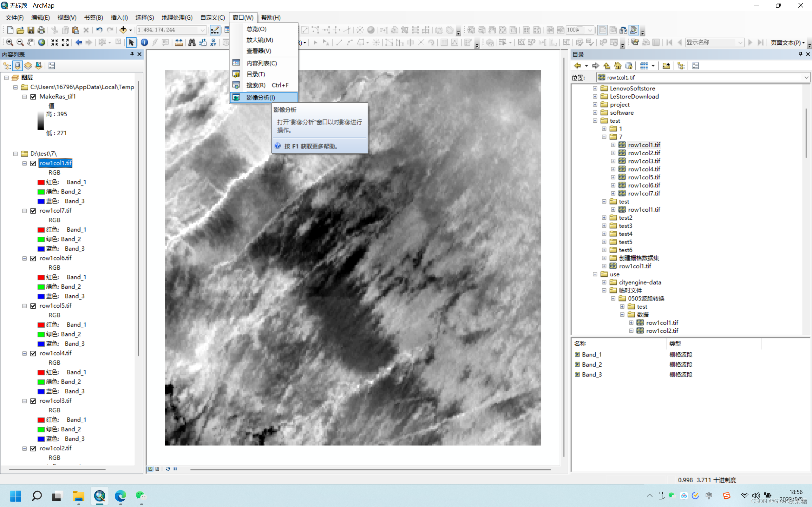The image size is (812, 507).
Task: Toggle visibility of the row1col7.tif layer
Action: [x=33, y=211]
